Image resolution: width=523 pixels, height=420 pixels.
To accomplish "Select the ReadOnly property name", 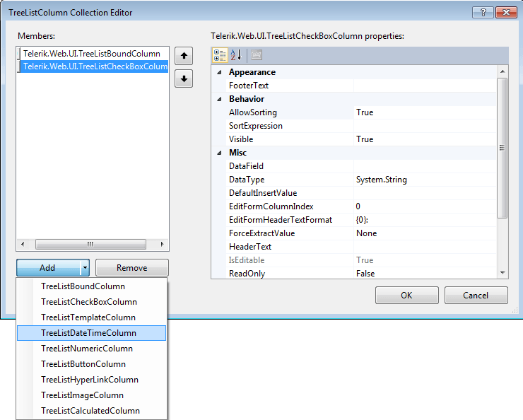I will (x=247, y=274).
